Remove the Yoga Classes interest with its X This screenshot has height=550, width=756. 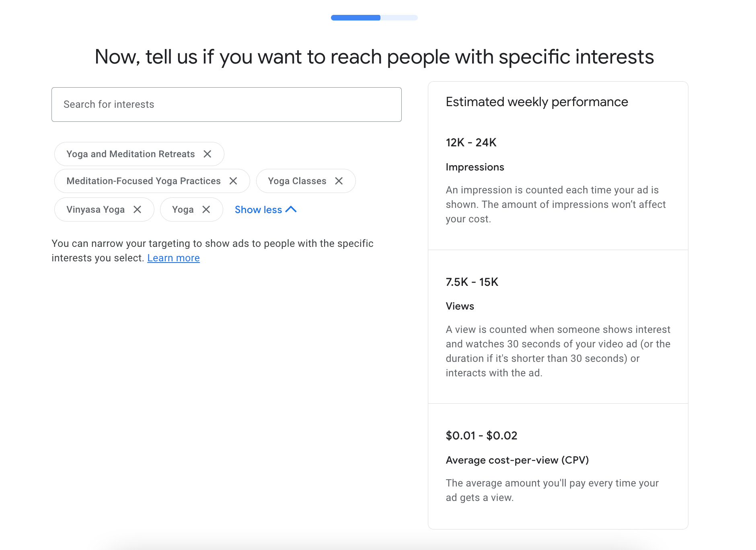tap(339, 181)
